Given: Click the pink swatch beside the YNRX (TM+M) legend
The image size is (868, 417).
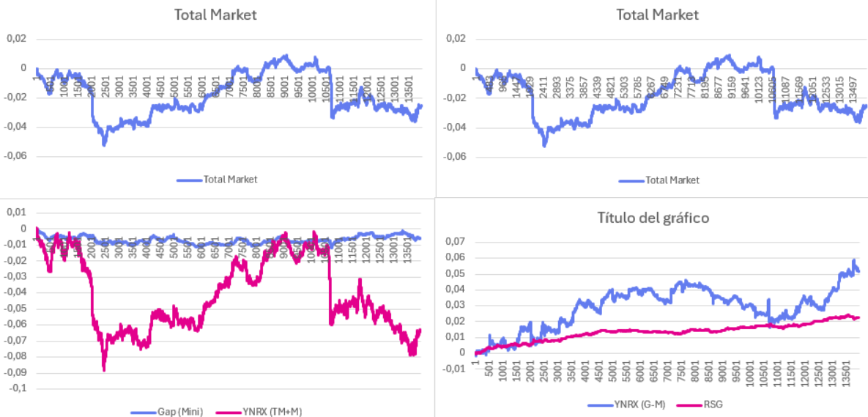Looking at the screenshot, I should point(227,411).
